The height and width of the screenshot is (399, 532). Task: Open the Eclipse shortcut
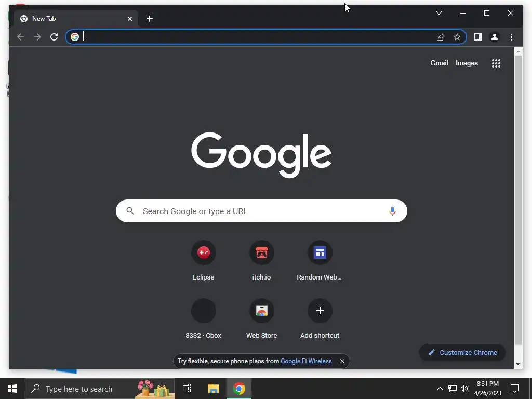tap(203, 260)
